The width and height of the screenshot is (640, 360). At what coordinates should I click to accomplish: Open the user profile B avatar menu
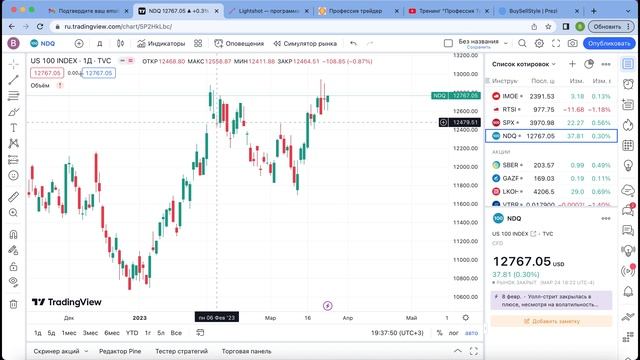pos(13,43)
